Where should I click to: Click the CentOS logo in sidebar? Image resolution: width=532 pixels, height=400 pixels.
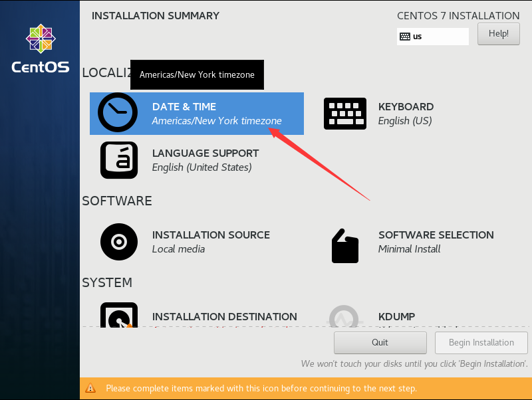[41, 49]
